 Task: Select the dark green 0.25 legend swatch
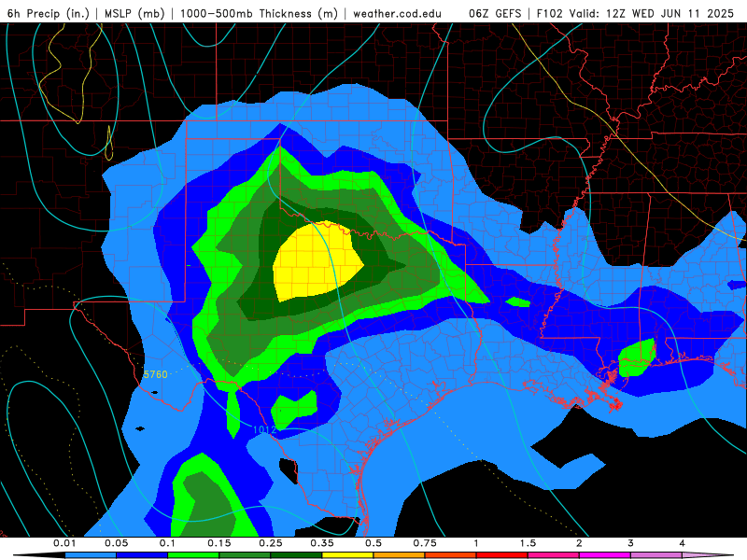(x=296, y=555)
